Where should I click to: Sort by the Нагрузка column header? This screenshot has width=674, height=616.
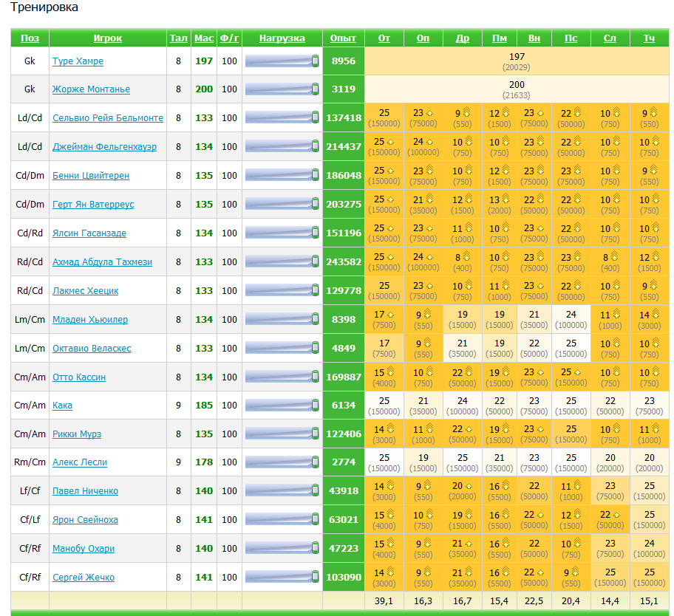tap(282, 38)
